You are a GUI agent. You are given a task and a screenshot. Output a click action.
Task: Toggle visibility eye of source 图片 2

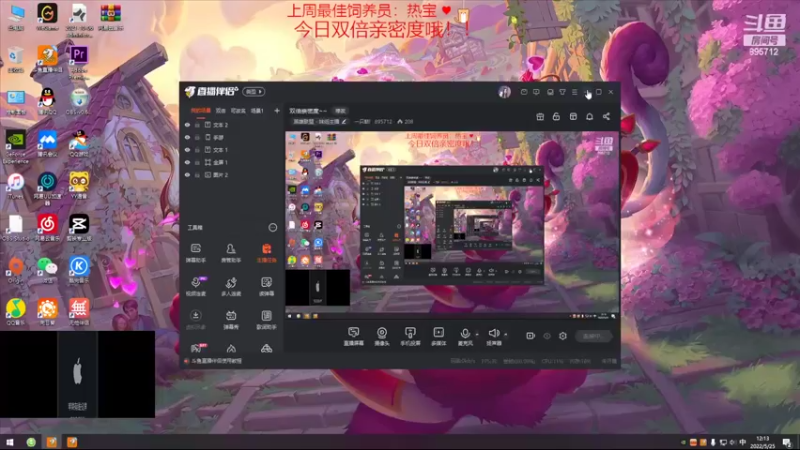pyautogui.click(x=187, y=175)
